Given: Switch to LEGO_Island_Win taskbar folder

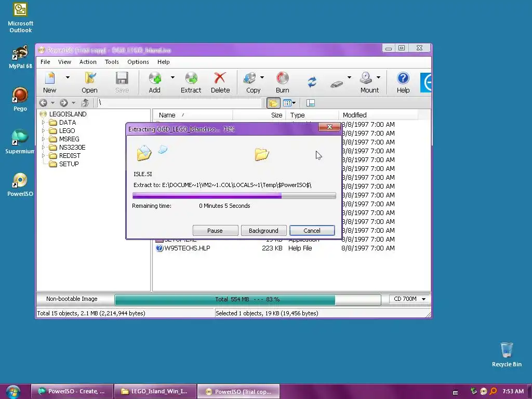Looking at the screenshot, I should click(155, 392).
